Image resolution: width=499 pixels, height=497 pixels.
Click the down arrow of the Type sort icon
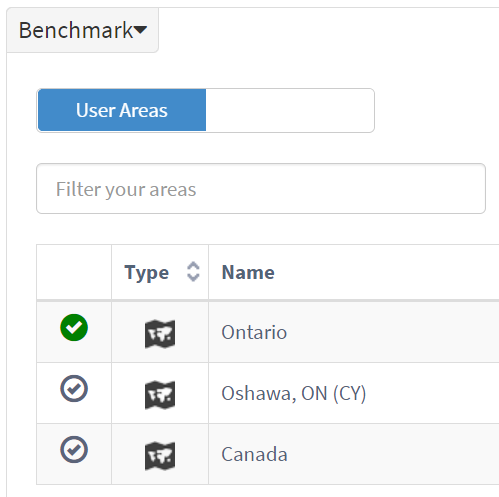point(193,277)
